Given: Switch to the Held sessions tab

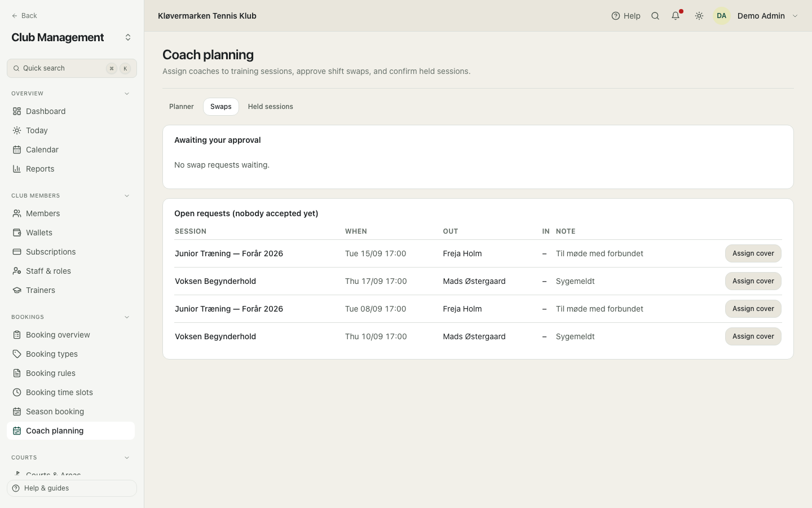Looking at the screenshot, I should click(x=271, y=107).
